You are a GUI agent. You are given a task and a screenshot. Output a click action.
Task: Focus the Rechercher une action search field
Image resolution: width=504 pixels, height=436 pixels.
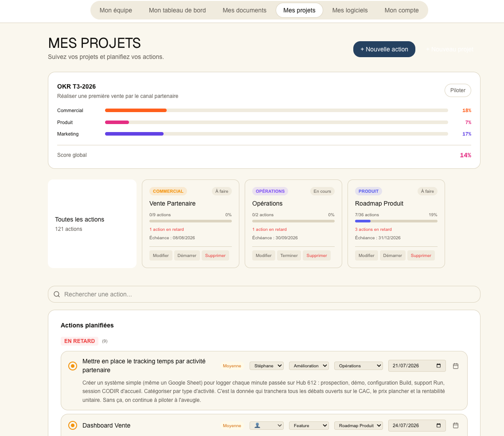click(x=264, y=294)
